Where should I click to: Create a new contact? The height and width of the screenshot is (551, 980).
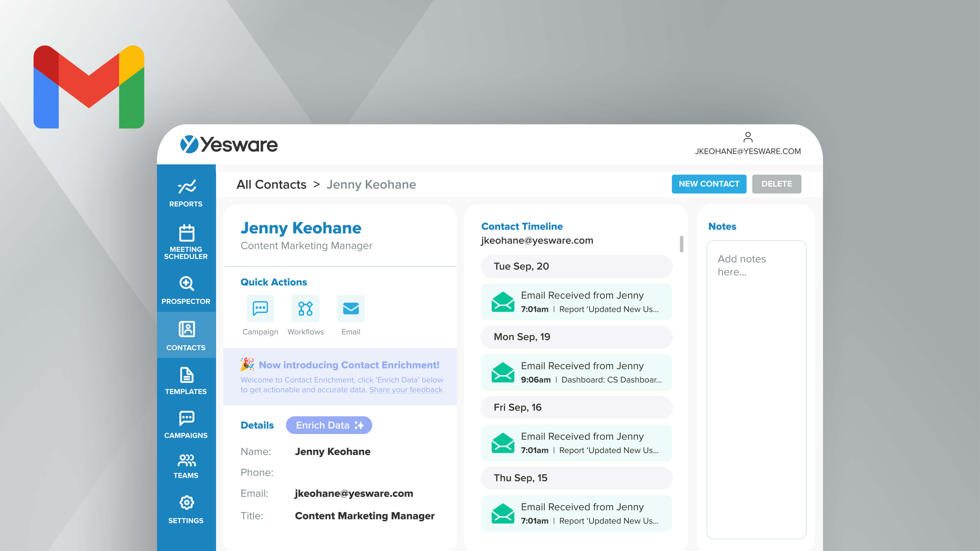coord(709,184)
